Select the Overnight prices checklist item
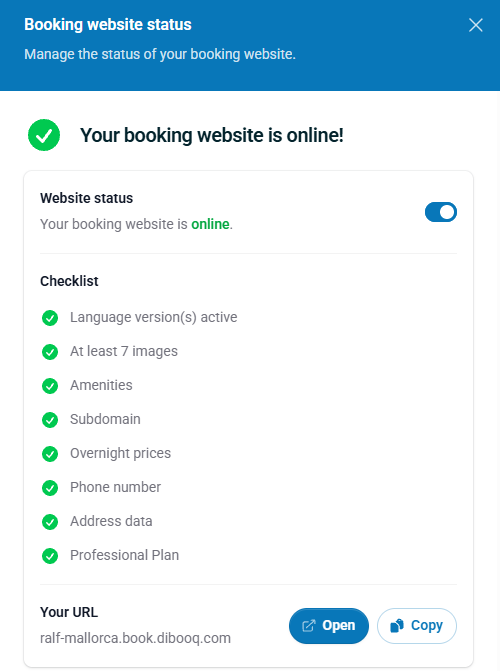This screenshot has height=671, width=500. click(120, 453)
